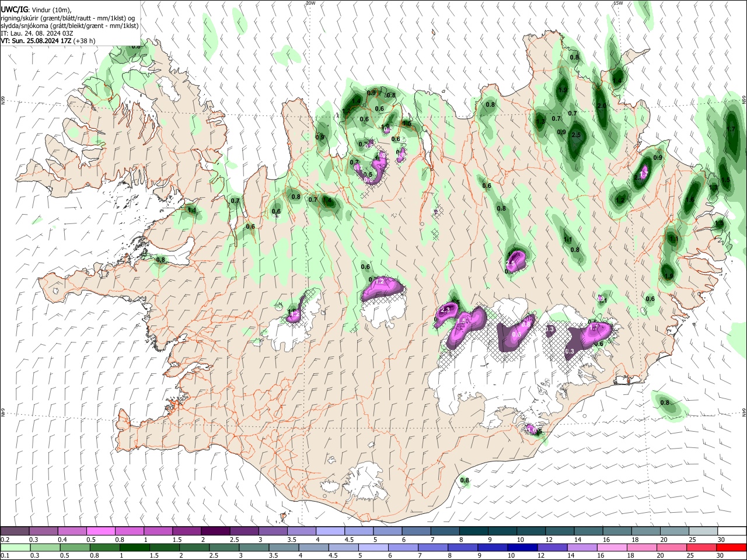Click the '0.4' label under the snow legend

click(x=62, y=540)
